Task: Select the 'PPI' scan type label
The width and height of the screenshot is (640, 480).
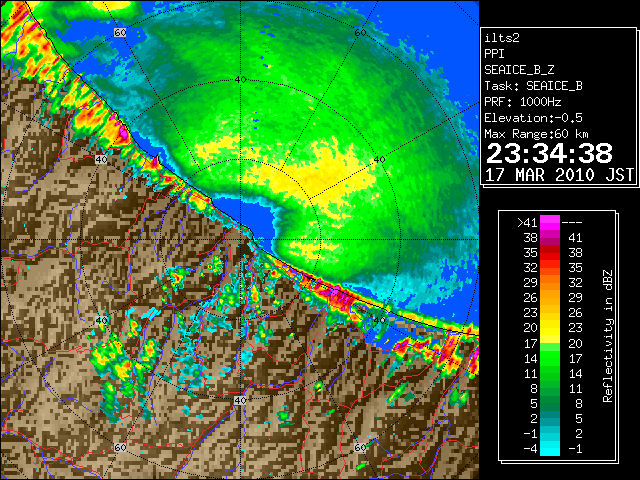Action: 494,54
